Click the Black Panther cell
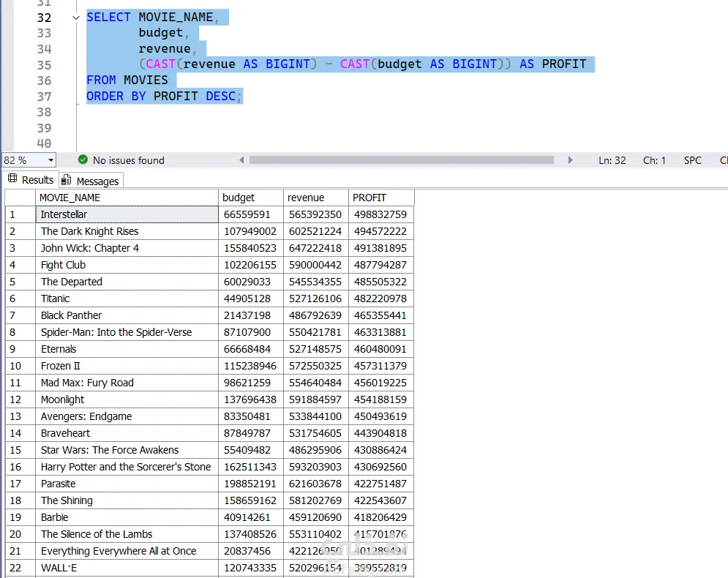 click(127, 315)
